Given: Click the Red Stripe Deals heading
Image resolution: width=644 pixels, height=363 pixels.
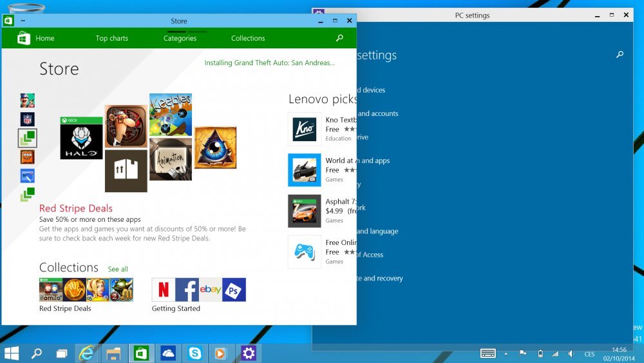Looking at the screenshot, I should coord(76,208).
